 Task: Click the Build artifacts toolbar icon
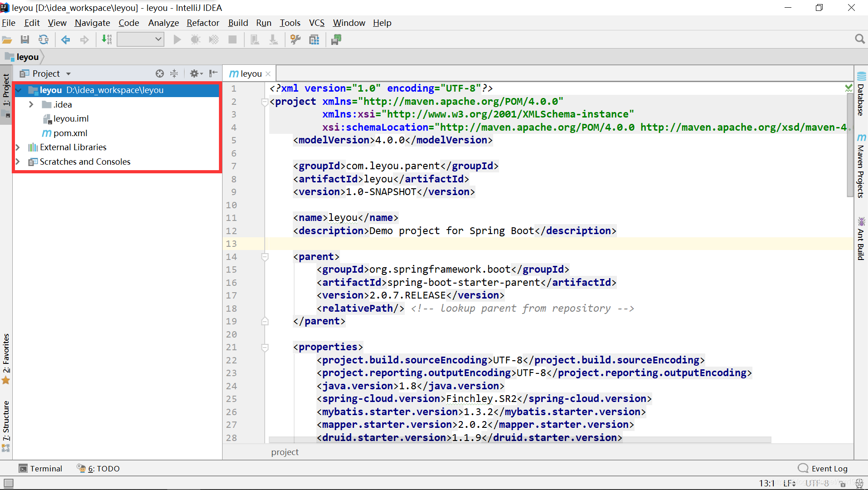255,40
